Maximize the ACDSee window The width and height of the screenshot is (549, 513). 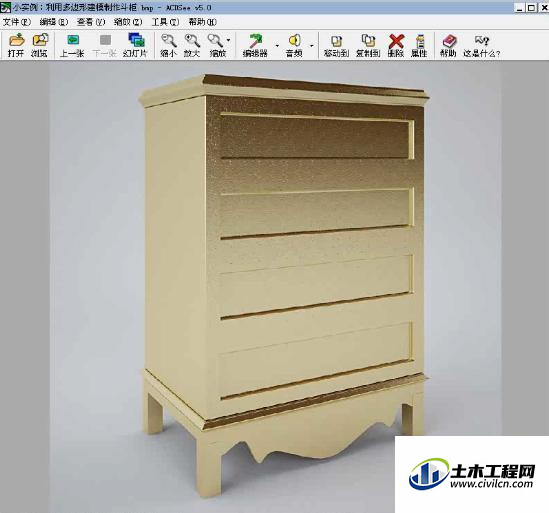tap(531, 7)
